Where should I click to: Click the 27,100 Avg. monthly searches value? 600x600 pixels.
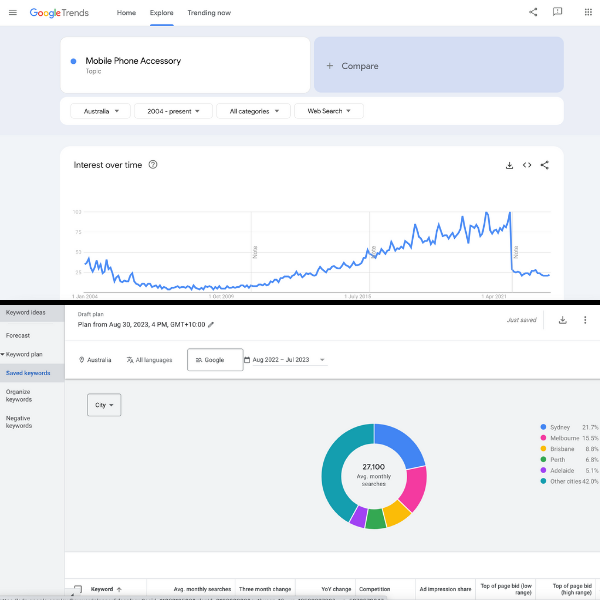pos(373,467)
